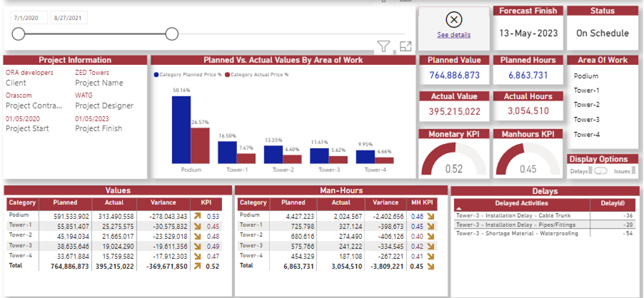The height and width of the screenshot is (298, 644).
Task: Click WATG project designer value
Action: [x=84, y=96]
